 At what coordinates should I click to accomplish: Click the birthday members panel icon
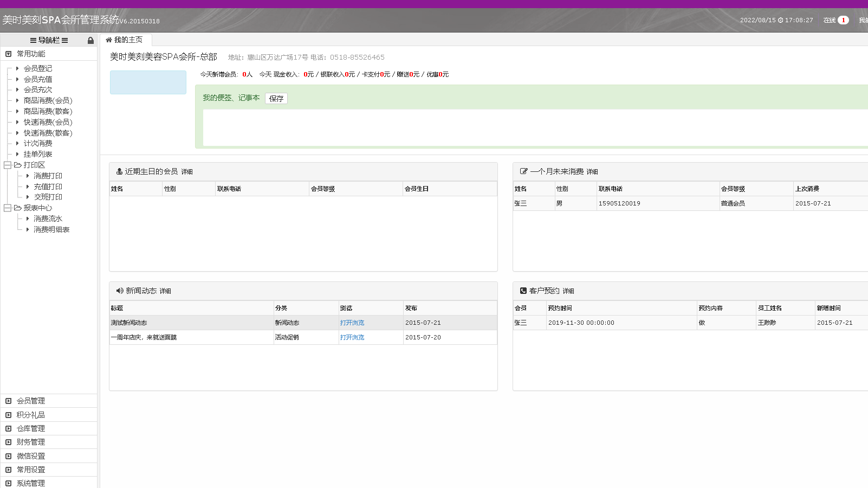[x=119, y=171]
